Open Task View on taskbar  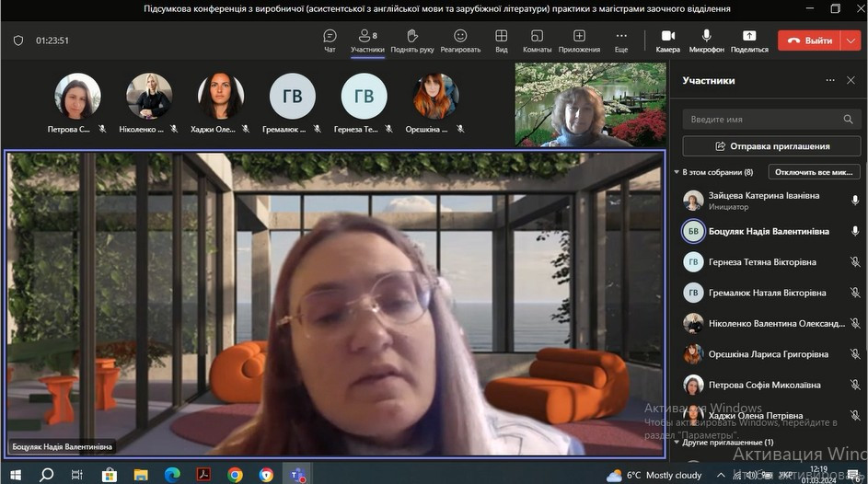(77, 475)
